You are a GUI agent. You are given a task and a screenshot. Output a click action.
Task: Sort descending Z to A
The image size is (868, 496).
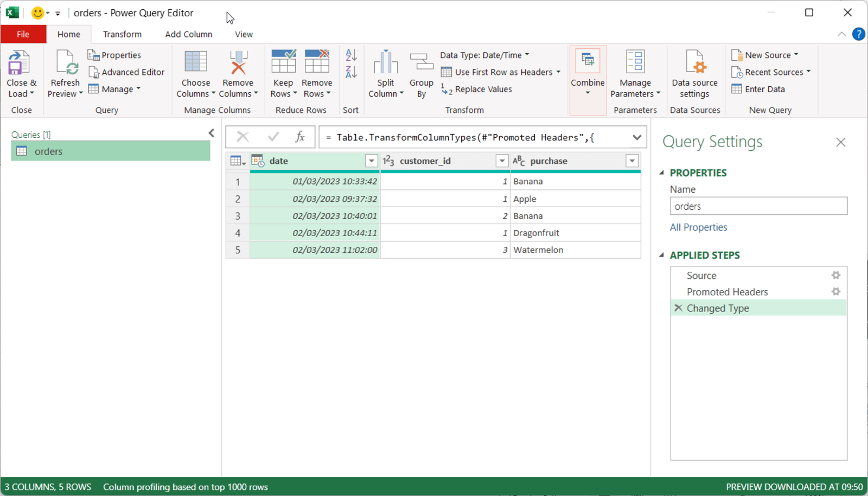pos(351,72)
